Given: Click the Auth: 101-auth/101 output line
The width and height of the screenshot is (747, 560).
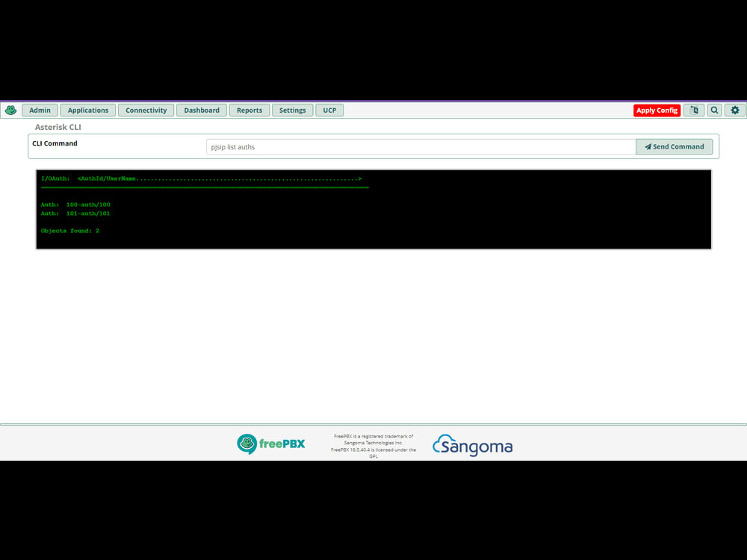Looking at the screenshot, I should click(x=75, y=214).
